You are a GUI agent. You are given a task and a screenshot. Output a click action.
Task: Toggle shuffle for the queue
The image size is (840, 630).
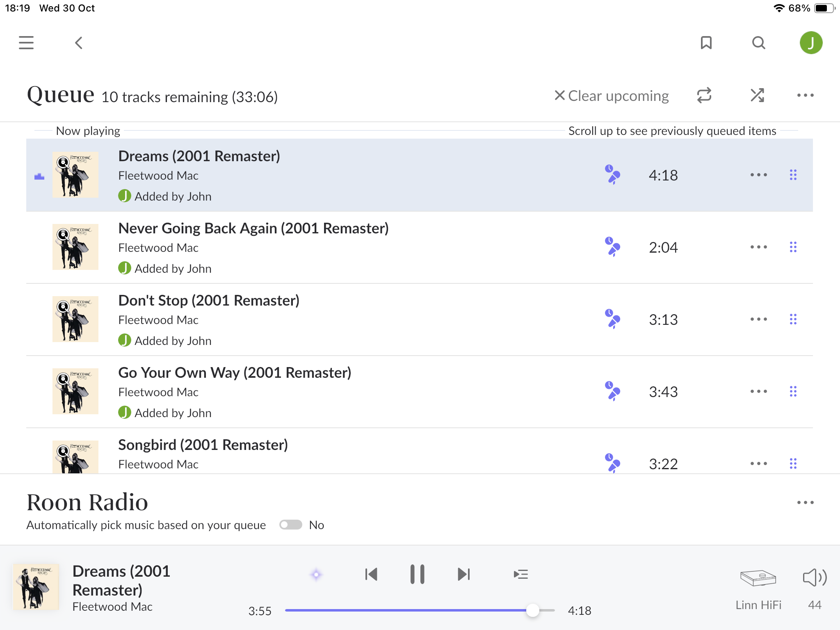[757, 96]
